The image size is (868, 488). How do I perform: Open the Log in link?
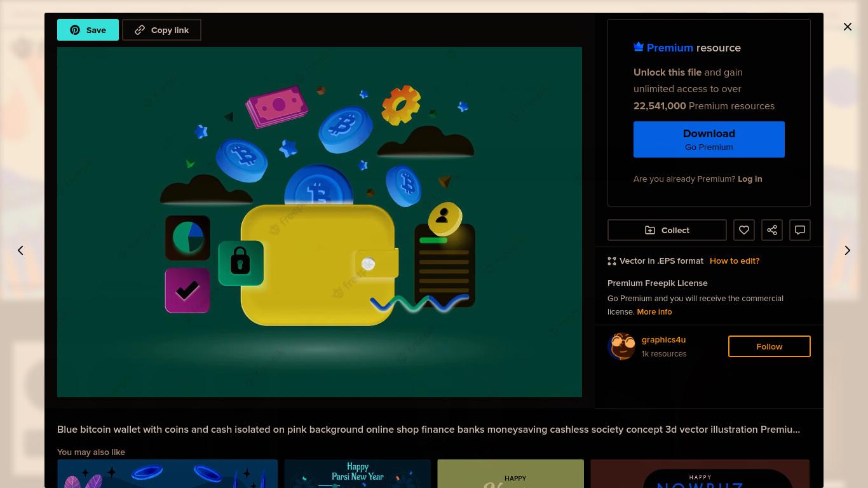click(x=750, y=179)
